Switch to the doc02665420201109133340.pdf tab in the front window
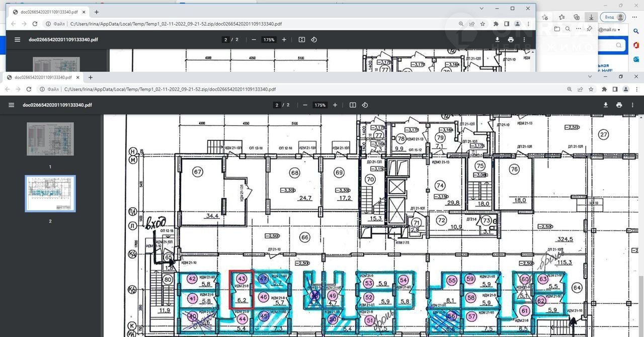 click(43, 77)
